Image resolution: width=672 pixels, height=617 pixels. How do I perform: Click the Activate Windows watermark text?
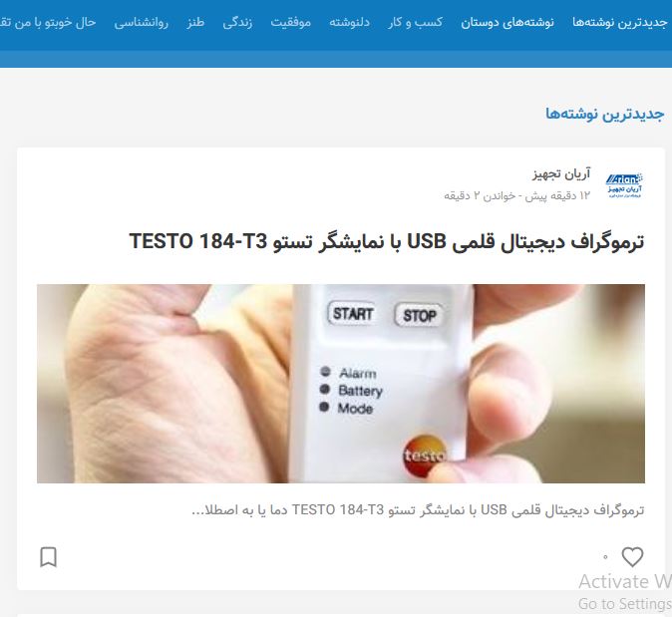tap(625, 582)
